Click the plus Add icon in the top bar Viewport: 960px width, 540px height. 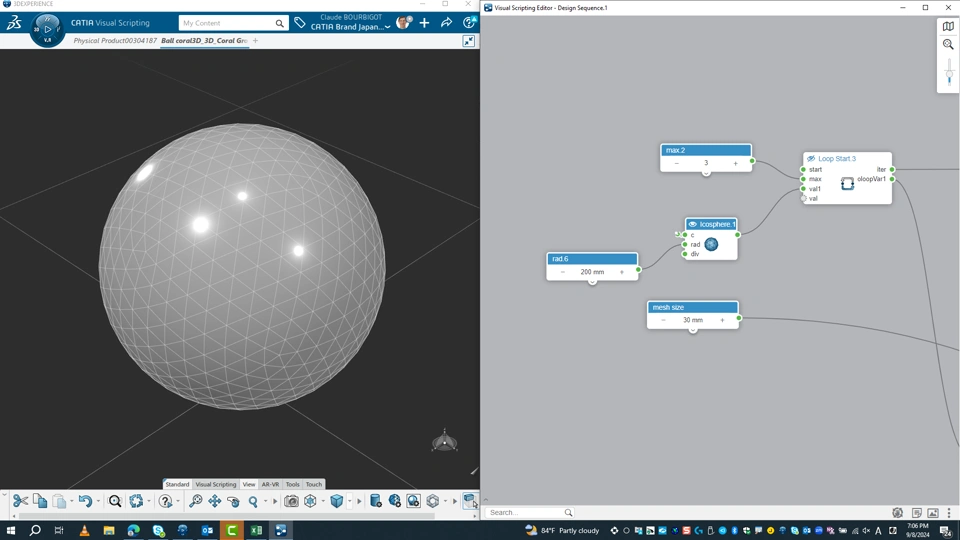click(424, 23)
